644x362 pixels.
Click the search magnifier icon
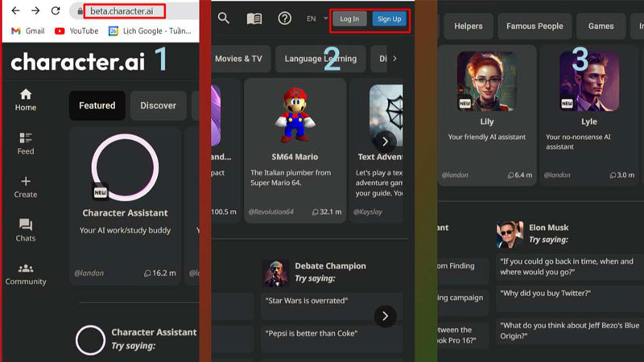(224, 19)
